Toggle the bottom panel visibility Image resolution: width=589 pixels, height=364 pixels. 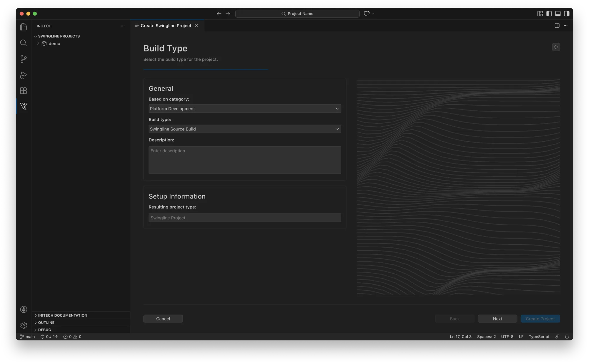558,14
